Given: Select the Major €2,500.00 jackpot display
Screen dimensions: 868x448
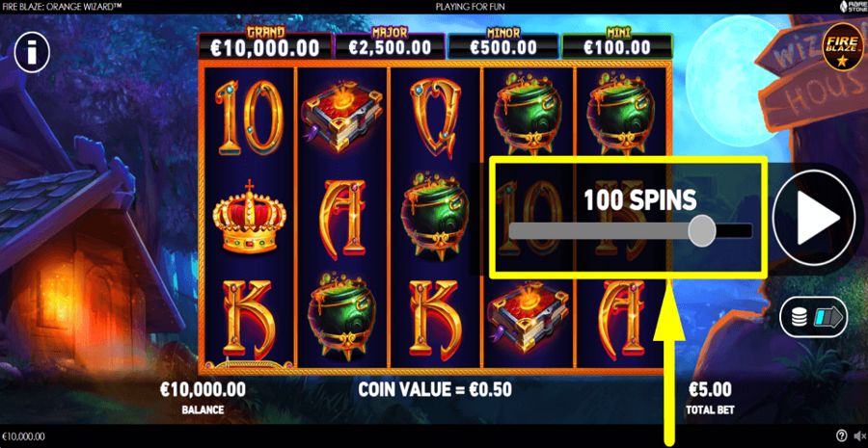Looking at the screenshot, I should [390, 44].
